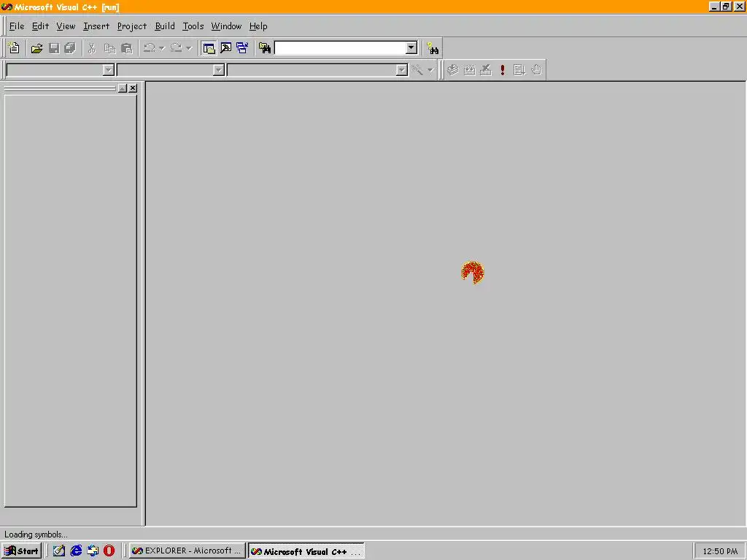Click the Build icon on build toolbar
Screen dimensions: 747x560
469,70
